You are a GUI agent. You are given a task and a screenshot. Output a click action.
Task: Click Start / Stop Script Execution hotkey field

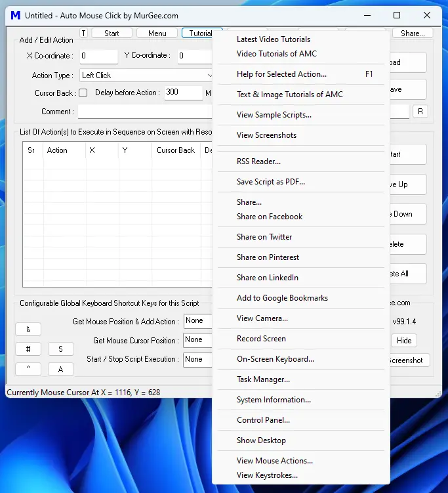(x=197, y=359)
